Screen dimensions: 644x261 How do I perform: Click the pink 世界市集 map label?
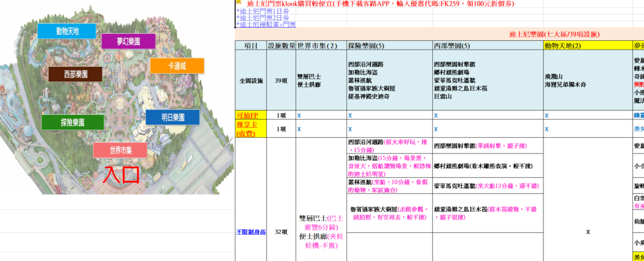120,150
